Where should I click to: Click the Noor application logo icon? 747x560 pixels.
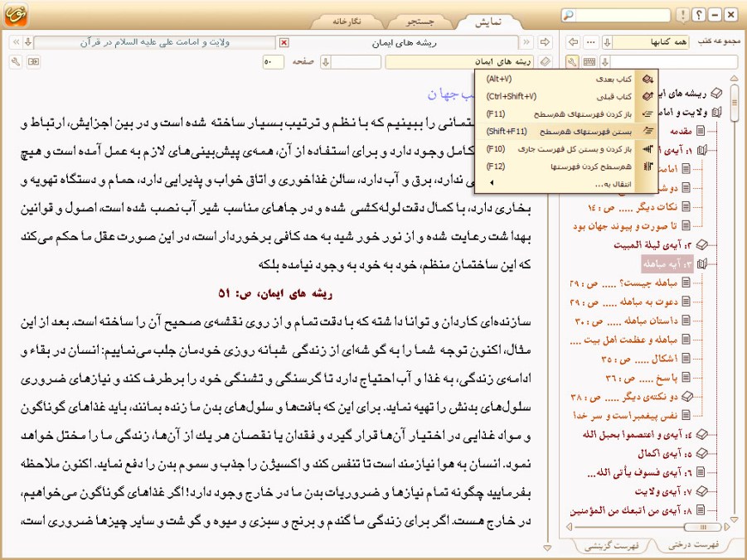(x=16, y=15)
